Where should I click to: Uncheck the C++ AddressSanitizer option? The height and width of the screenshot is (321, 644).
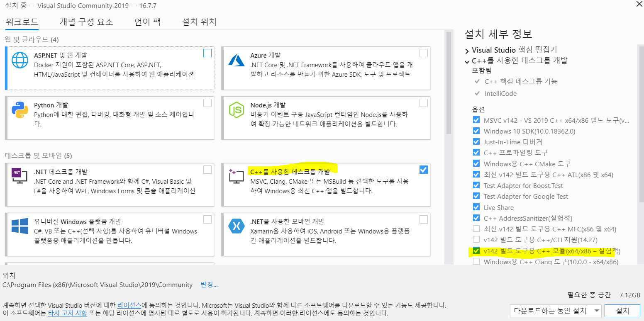476,218
